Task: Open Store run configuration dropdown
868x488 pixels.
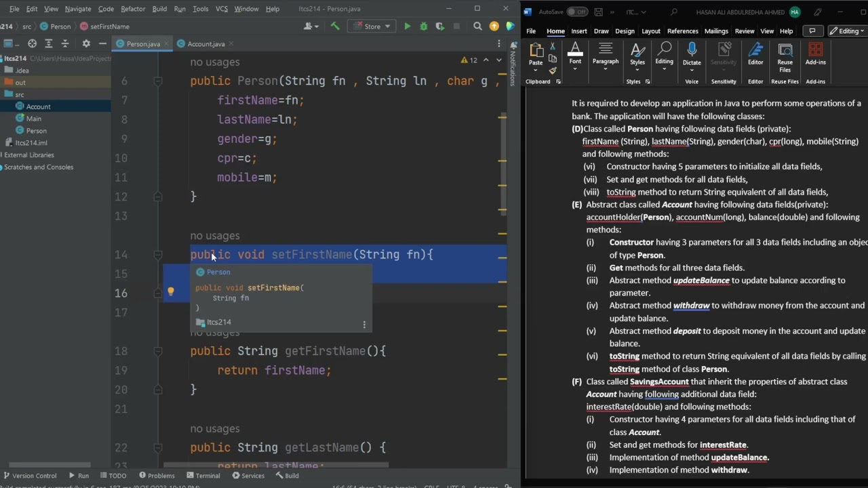Action: coord(371,26)
